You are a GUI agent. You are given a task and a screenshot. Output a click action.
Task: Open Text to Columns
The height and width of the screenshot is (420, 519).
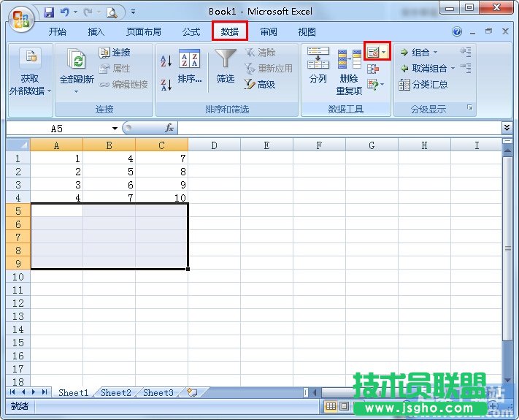pos(318,65)
